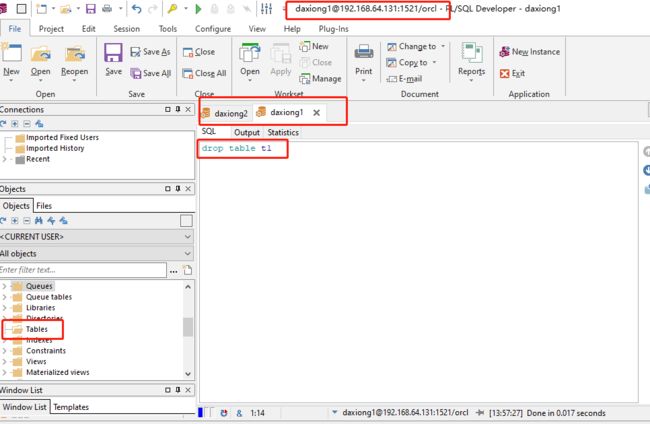
Task: Open the Project ribbon tab
Action: coord(51,29)
